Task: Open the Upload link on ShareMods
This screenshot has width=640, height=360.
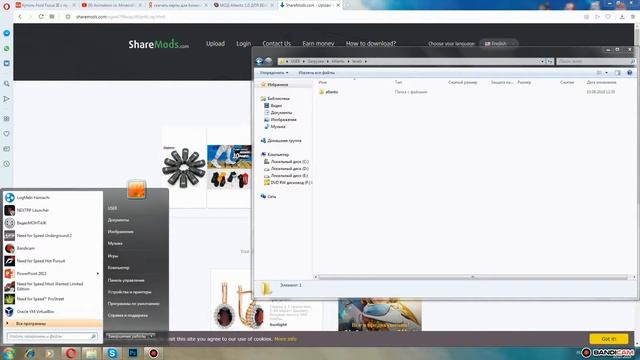Action: point(215,43)
